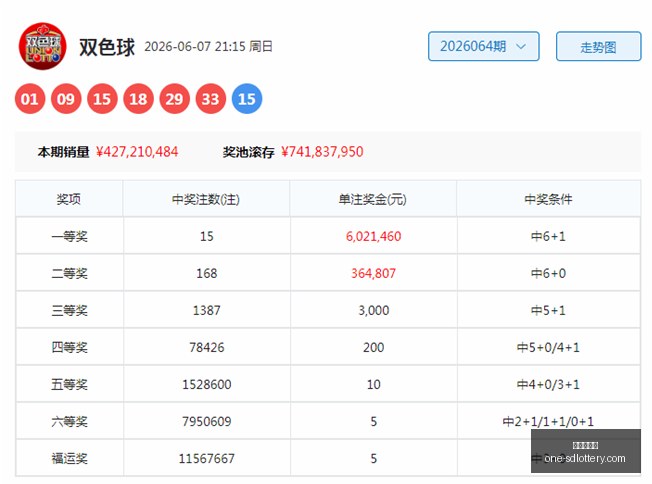Screen dimensions: 652x484
Task: Click third prize amount 3,000
Action: point(373,310)
